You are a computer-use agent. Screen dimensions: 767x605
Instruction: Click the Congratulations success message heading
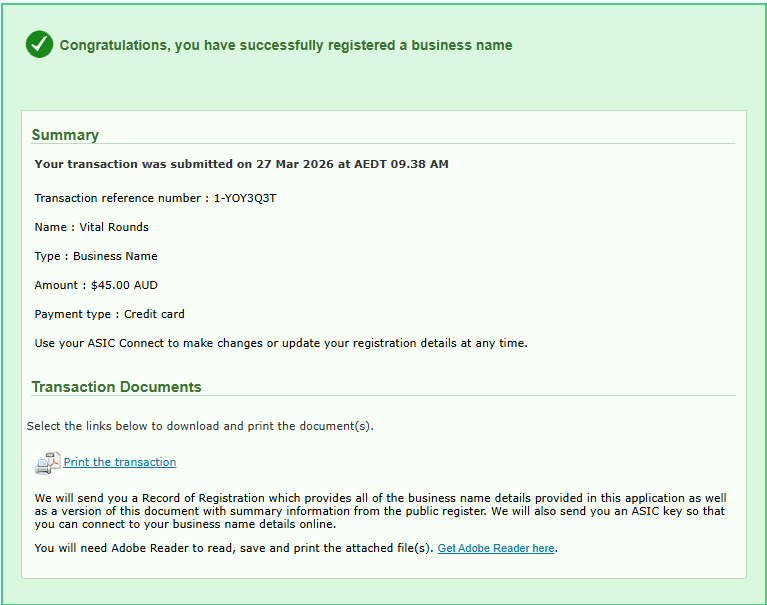[286, 45]
